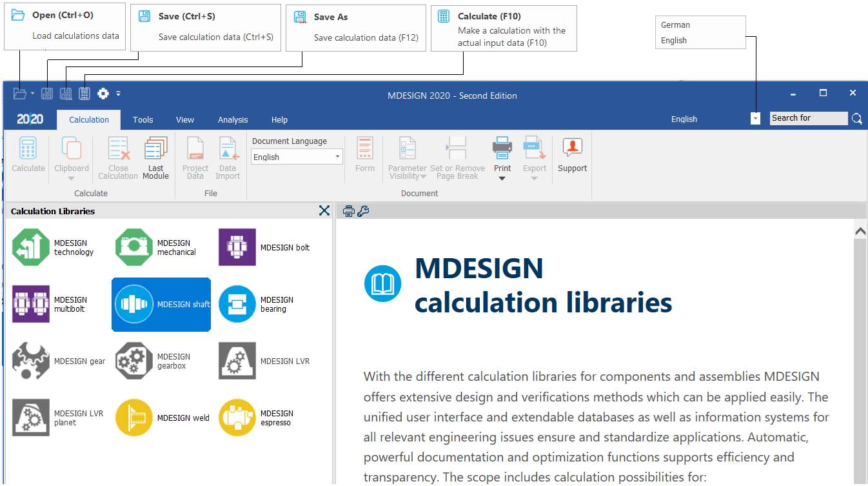Viewport: 868px width, 486px height.
Task: Click the Close Calculation ribbon button
Action: coord(118,158)
